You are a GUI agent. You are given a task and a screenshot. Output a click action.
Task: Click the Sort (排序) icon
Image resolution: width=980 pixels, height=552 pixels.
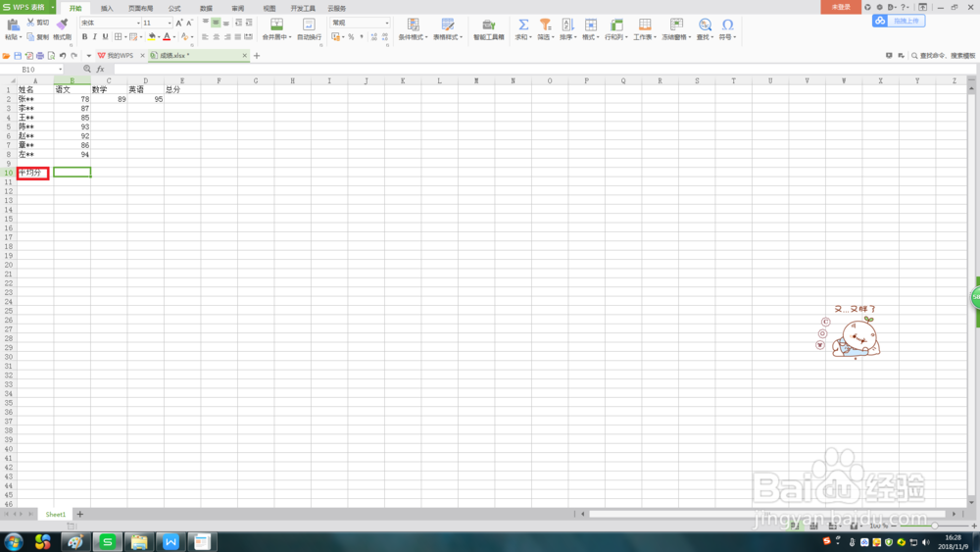(x=567, y=25)
